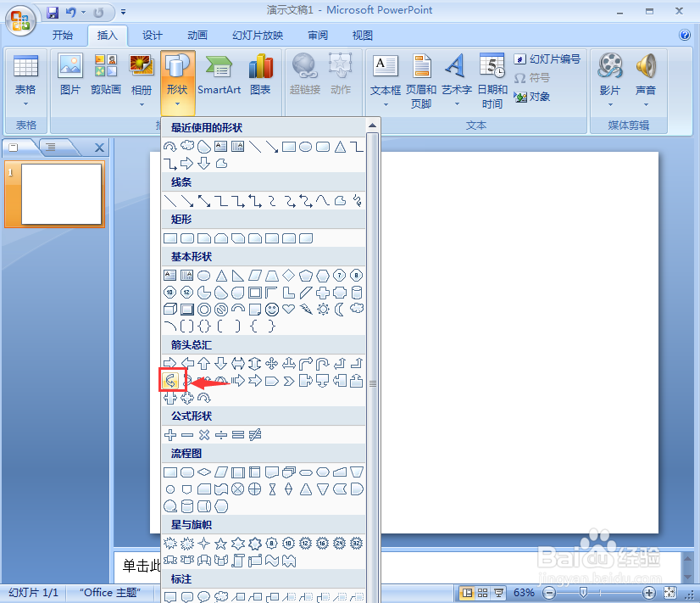
Task: Open the 开始 Home tab
Action: click(63, 36)
